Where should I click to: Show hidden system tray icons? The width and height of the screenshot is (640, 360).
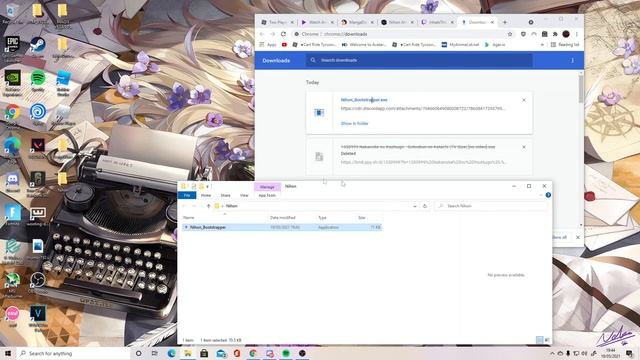[552, 353]
